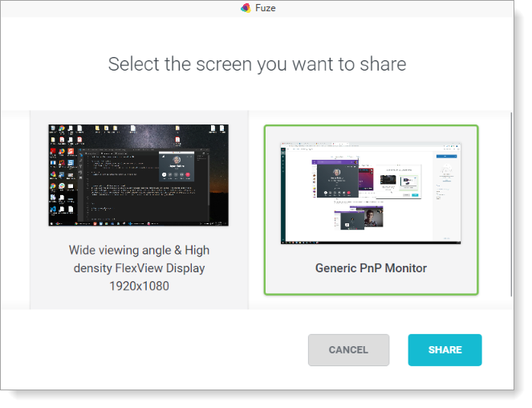Select the Generic PnP Monitor thumbnail
The image size is (532, 408).
click(371, 193)
